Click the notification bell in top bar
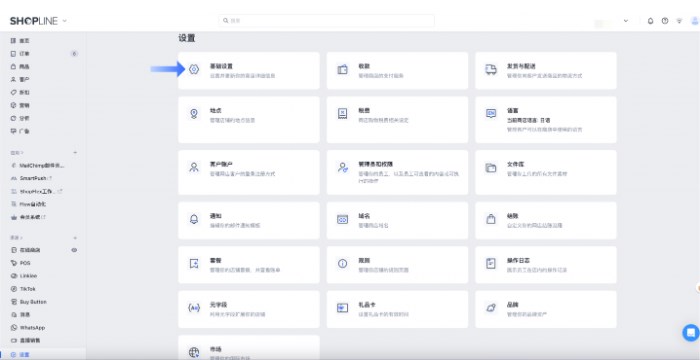This screenshot has height=360, width=700. coord(650,21)
